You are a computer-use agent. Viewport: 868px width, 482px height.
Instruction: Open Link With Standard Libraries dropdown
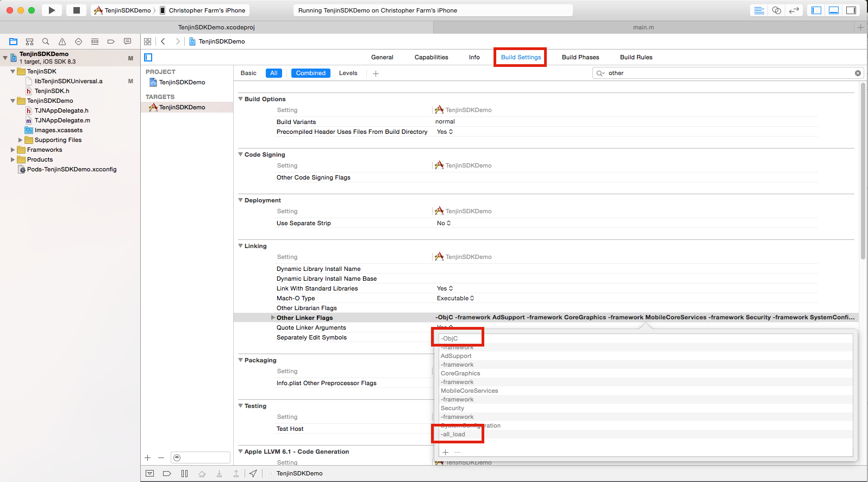tap(445, 288)
